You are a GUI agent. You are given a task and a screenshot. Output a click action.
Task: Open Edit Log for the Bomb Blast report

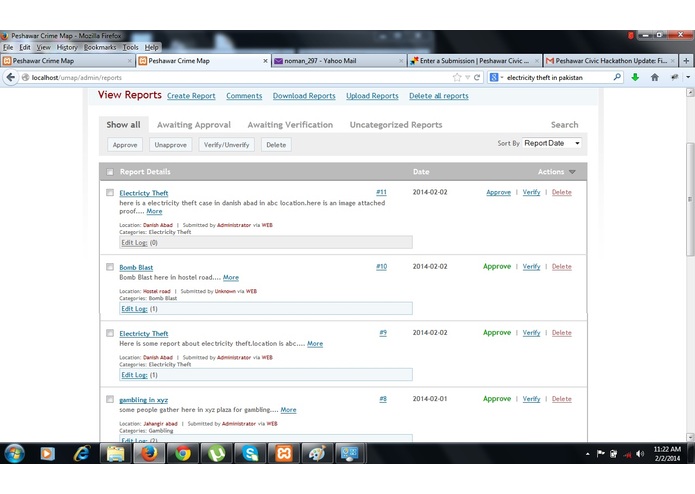[134, 309]
